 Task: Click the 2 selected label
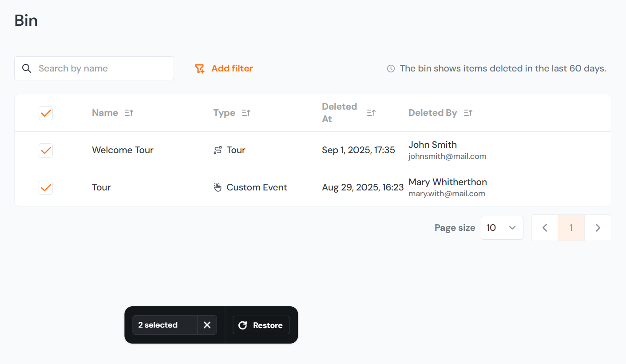158,325
